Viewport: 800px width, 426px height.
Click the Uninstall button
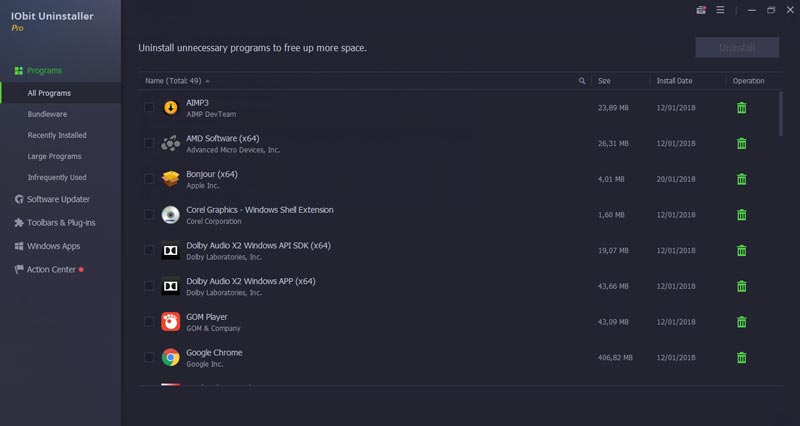[x=737, y=47]
